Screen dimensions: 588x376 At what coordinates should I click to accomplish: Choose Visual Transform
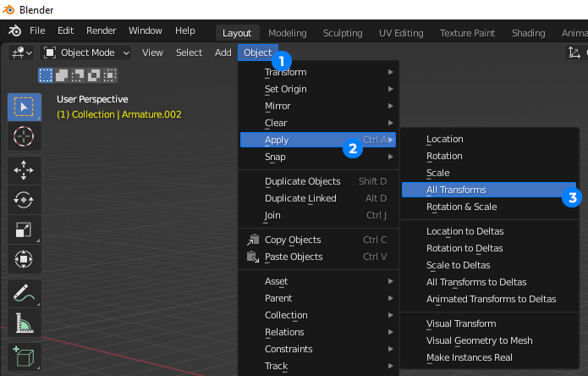(x=489, y=323)
